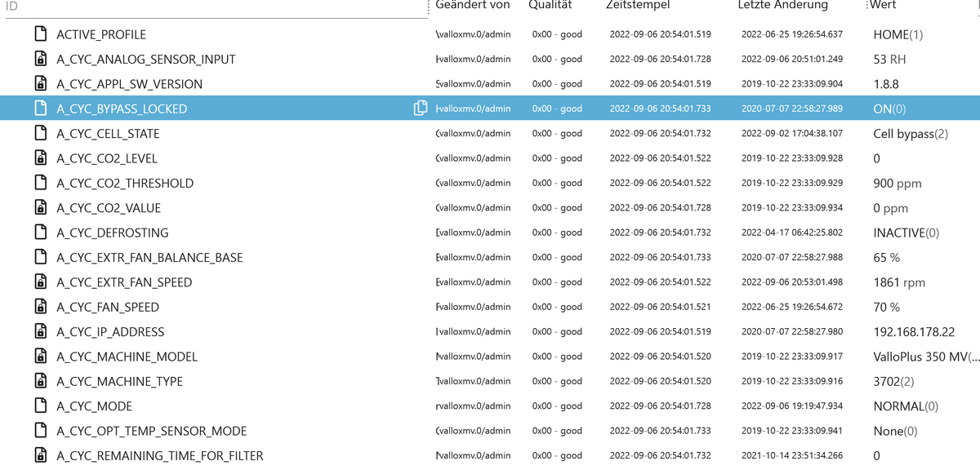Click the Letzte Änderung column header
980x470 pixels.
783,5
